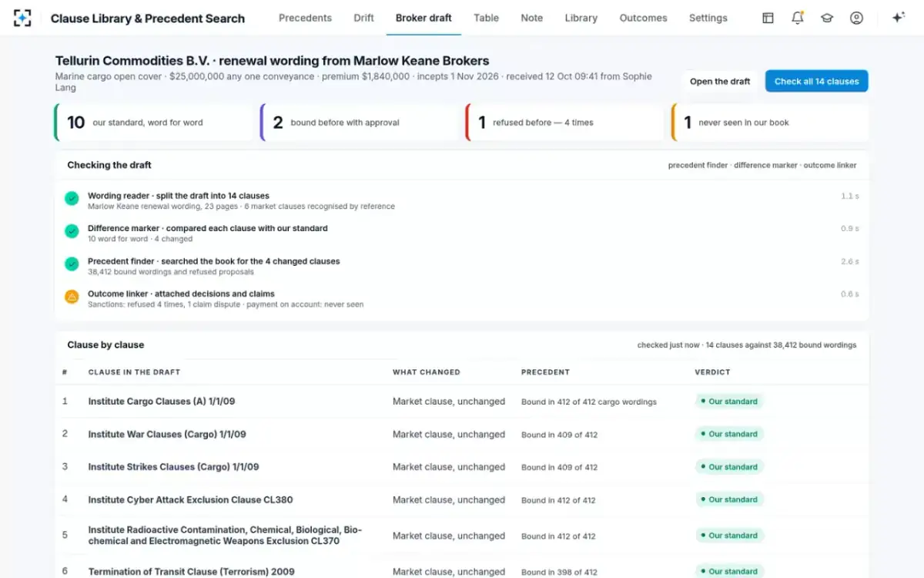Click the What changed column header
The image size is (924, 578).
click(426, 372)
